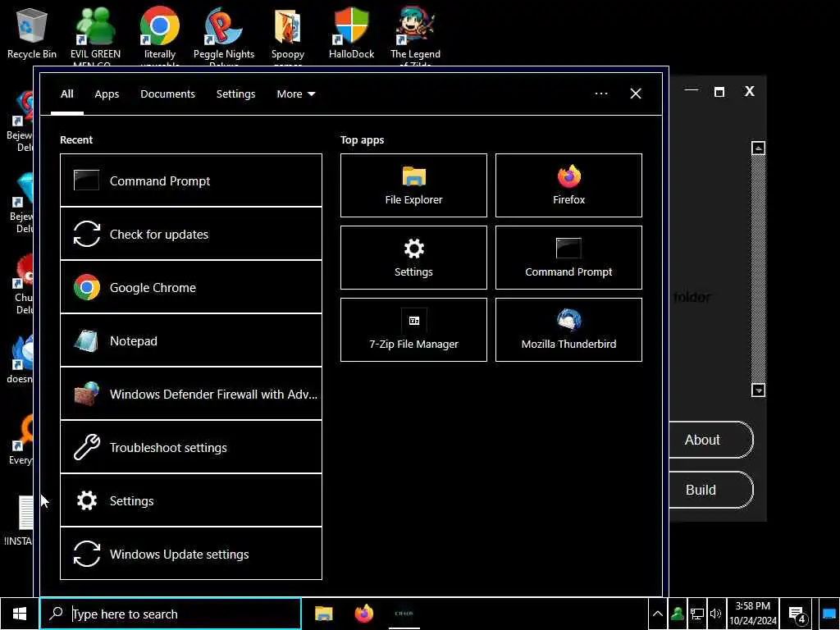Select the literally unusable Chrome shortcut

160,35
